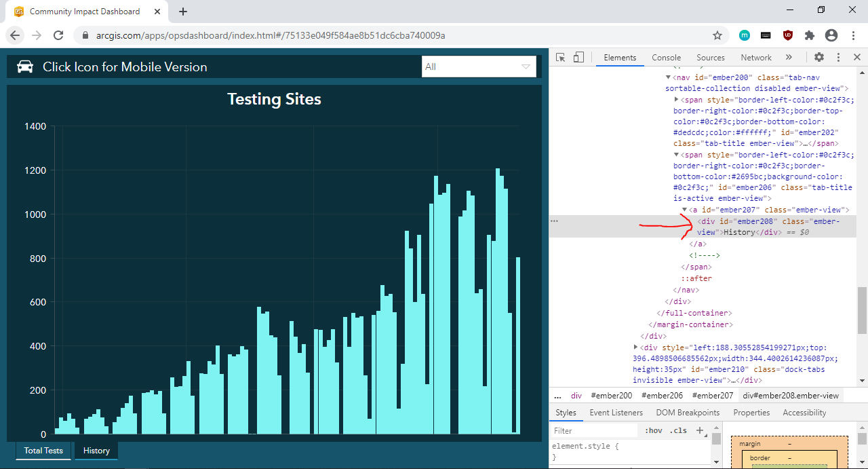The height and width of the screenshot is (469, 868).
Task: Switch to the Console tab in DevTools
Action: 666,57
